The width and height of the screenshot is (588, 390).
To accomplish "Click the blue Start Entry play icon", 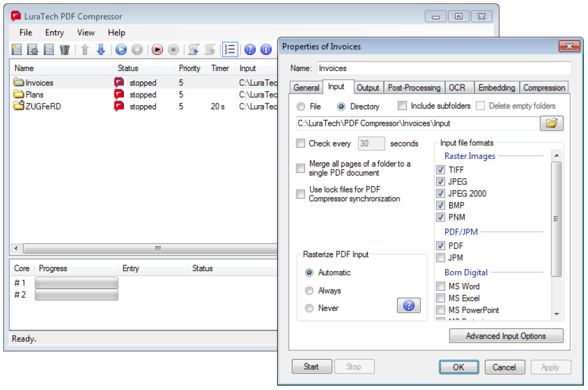I will [121, 50].
